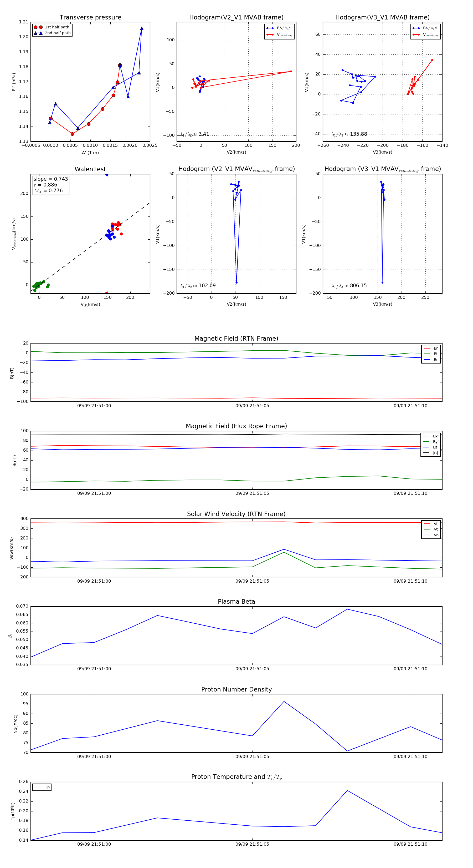This screenshot has height=868, width=473.
Task: Click the Pt' (nPa) axis label
Action: [14, 82]
